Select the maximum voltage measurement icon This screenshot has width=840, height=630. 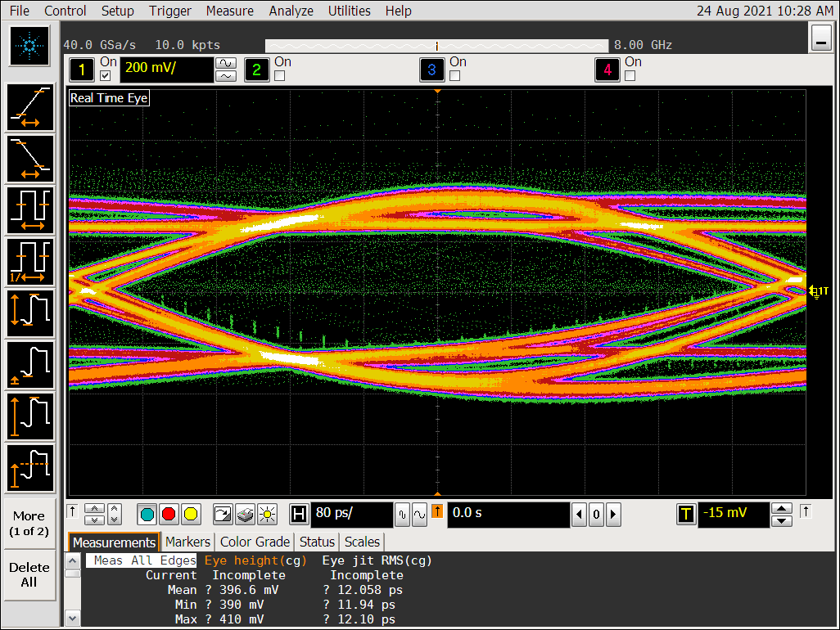pyautogui.click(x=30, y=416)
